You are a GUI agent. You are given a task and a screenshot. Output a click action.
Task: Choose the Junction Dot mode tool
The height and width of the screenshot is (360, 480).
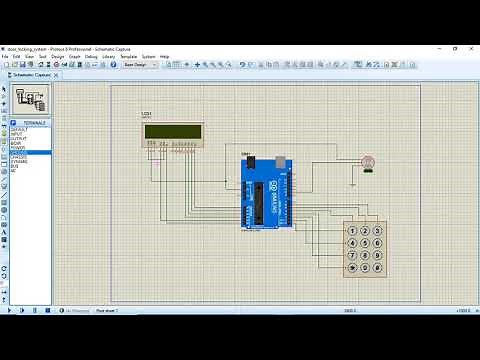tap(4, 104)
